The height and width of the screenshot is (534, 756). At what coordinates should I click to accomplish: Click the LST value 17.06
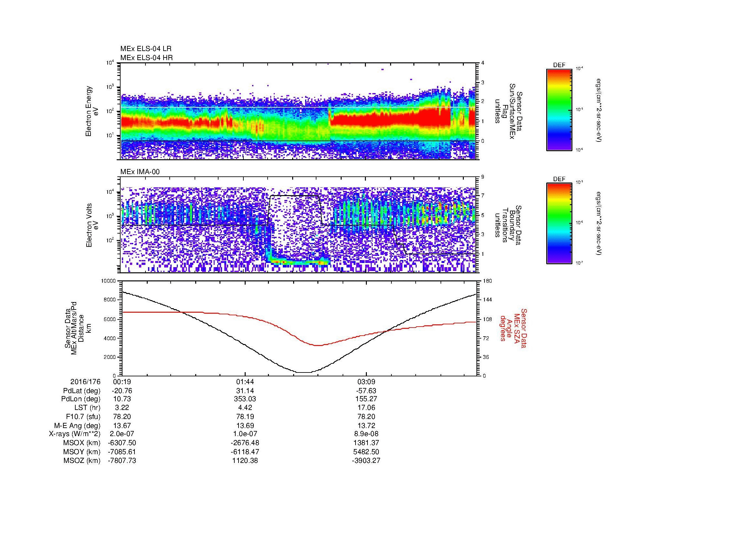[x=366, y=408]
